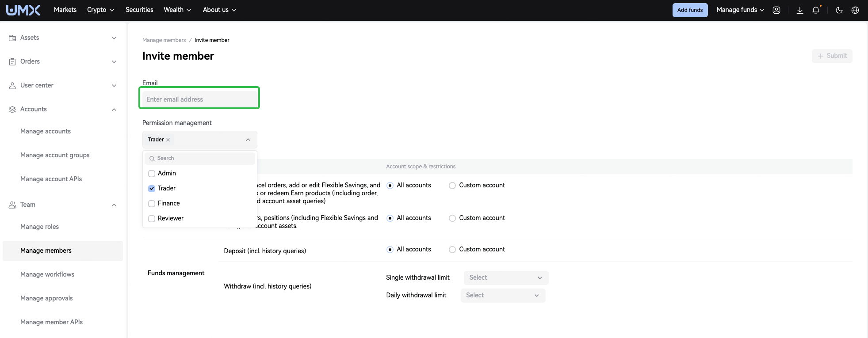The height and width of the screenshot is (338, 868).
Task: Select All accounts for cancel orders row
Action: pos(390,186)
